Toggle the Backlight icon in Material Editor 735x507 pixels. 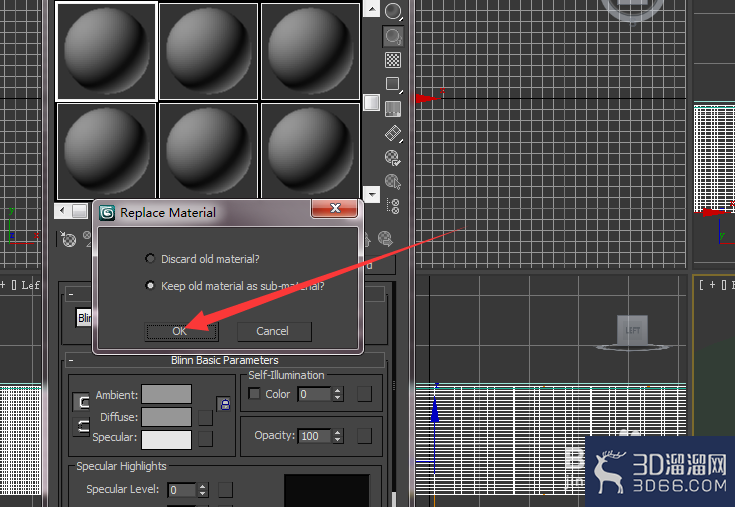tap(393, 36)
